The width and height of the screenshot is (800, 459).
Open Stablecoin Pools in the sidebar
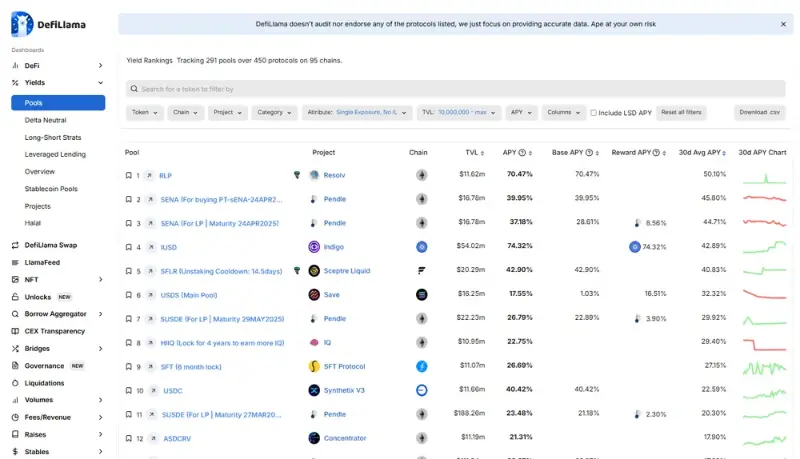tap(51, 189)
